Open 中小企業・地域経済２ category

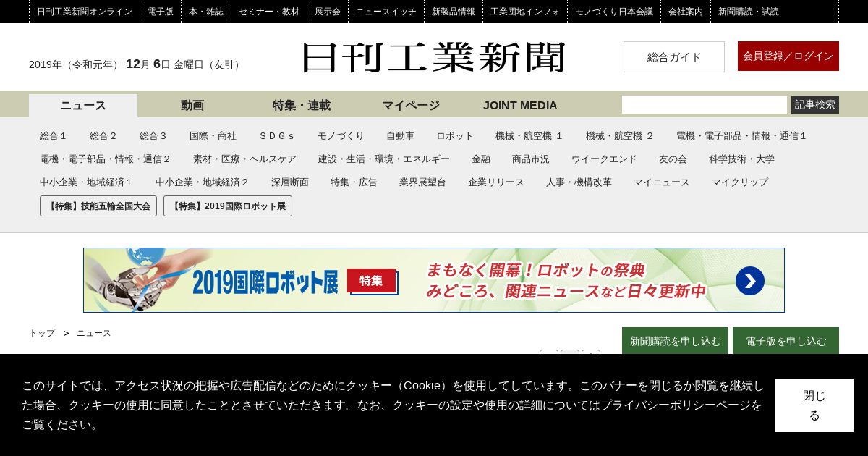point(203,182)
